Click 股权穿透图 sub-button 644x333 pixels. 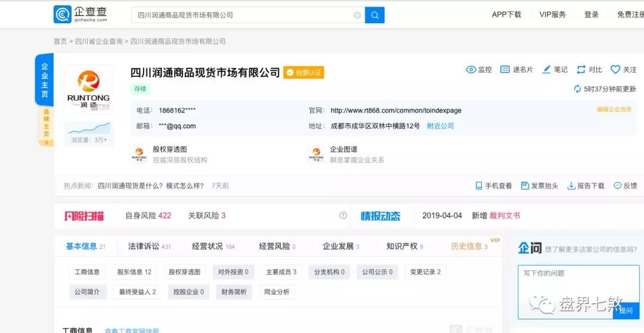[x=184, y=272]
